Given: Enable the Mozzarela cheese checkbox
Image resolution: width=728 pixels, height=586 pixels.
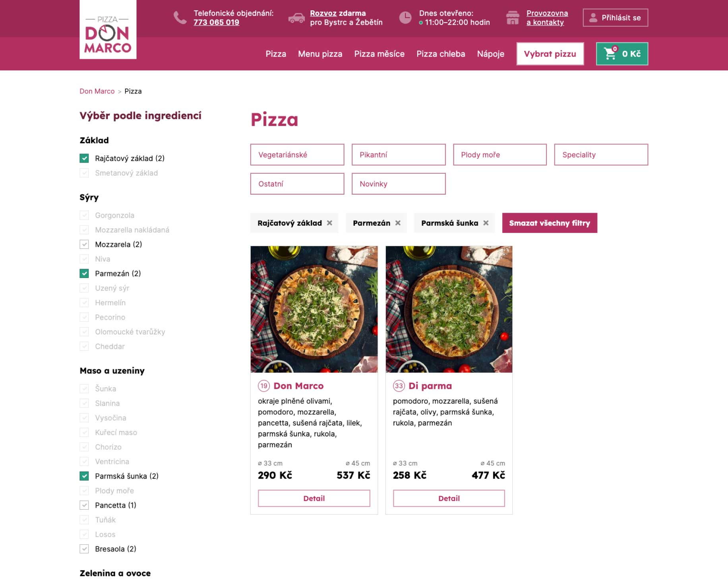Looking at the screenshot, I should (x=84, y=244).
